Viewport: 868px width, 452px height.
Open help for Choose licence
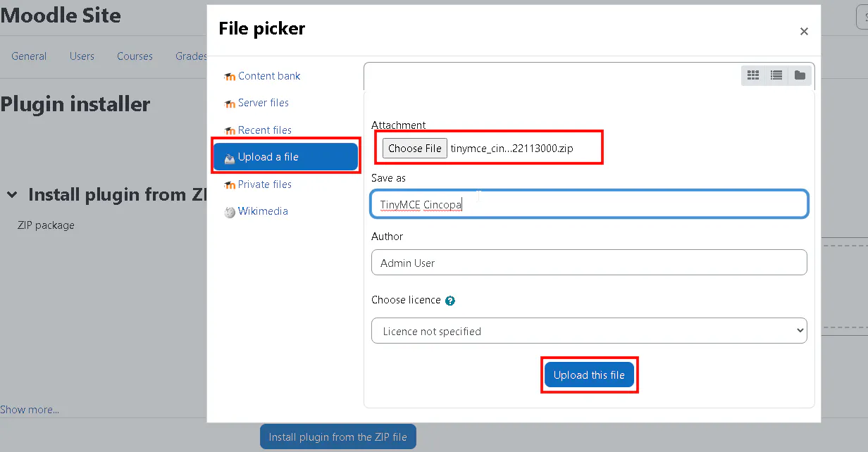450,300
